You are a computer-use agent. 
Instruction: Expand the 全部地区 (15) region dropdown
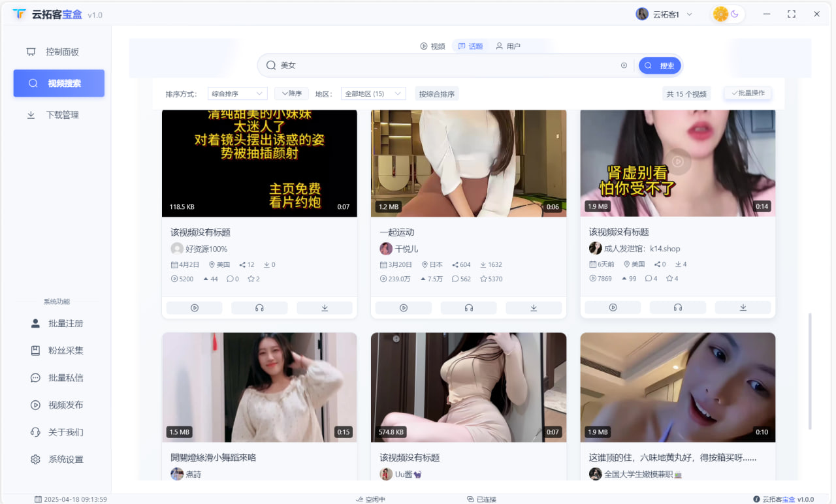click(x=373, y=93)
